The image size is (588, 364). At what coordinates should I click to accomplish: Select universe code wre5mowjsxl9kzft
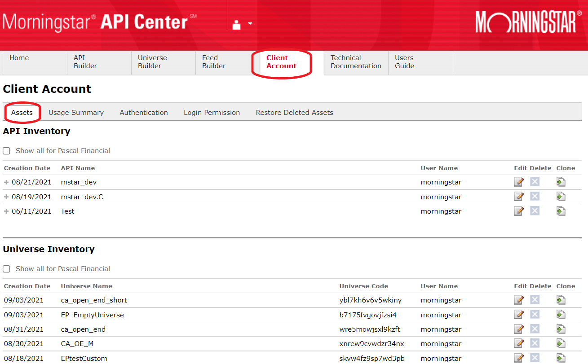pos(370,329)
